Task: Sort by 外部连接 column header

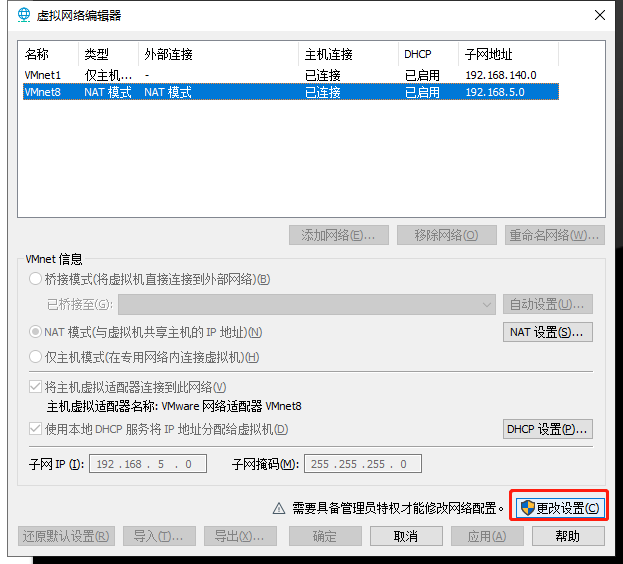Action: (219, 54)
